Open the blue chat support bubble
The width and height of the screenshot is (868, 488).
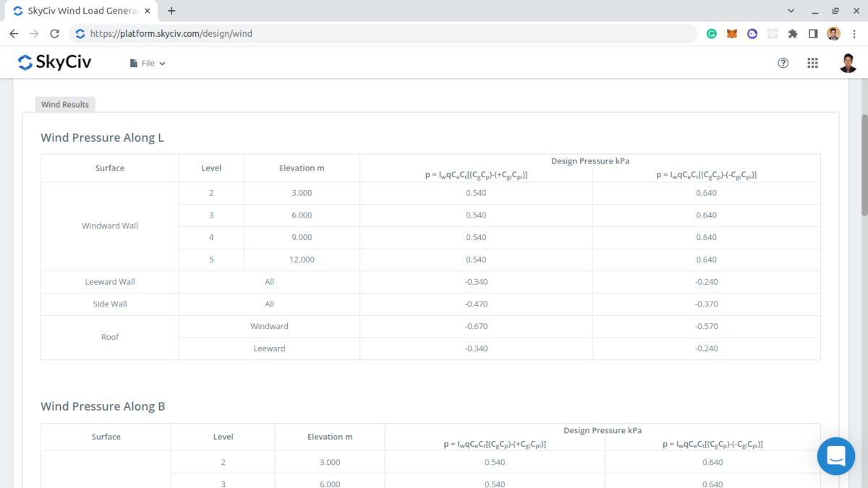coord(836,456)
